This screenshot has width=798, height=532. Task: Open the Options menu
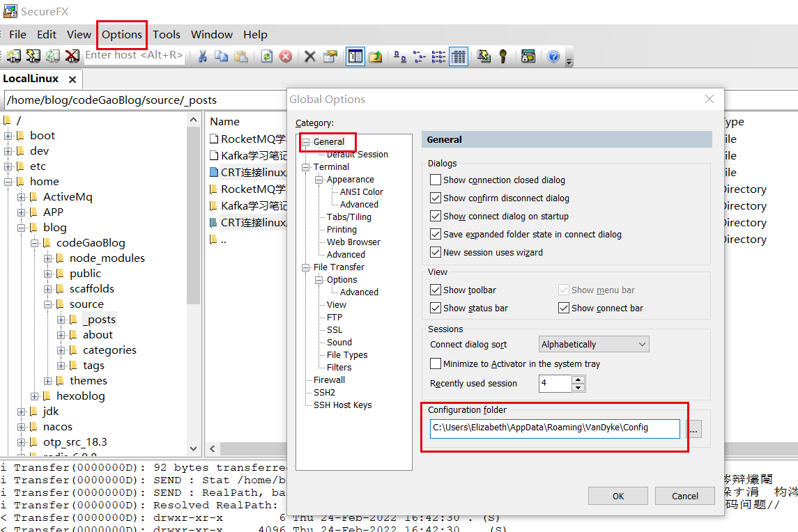tap(122, 35)
